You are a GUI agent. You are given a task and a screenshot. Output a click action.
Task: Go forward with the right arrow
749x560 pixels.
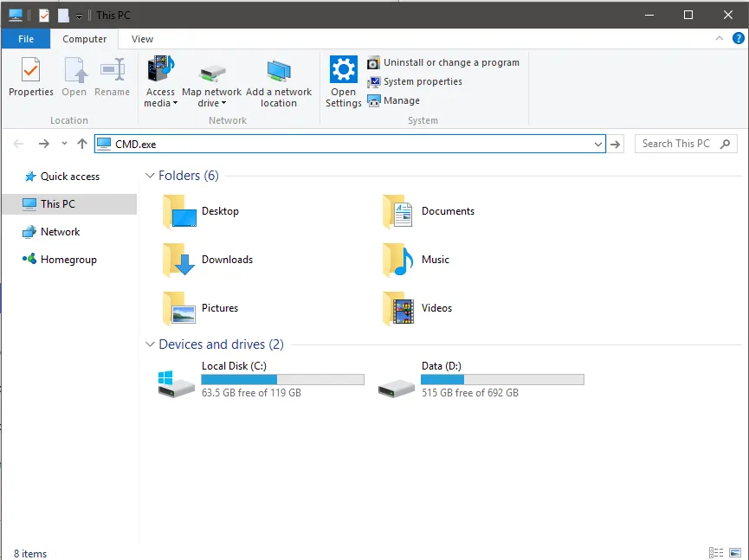pyautogui.click(x=44, y=144)
